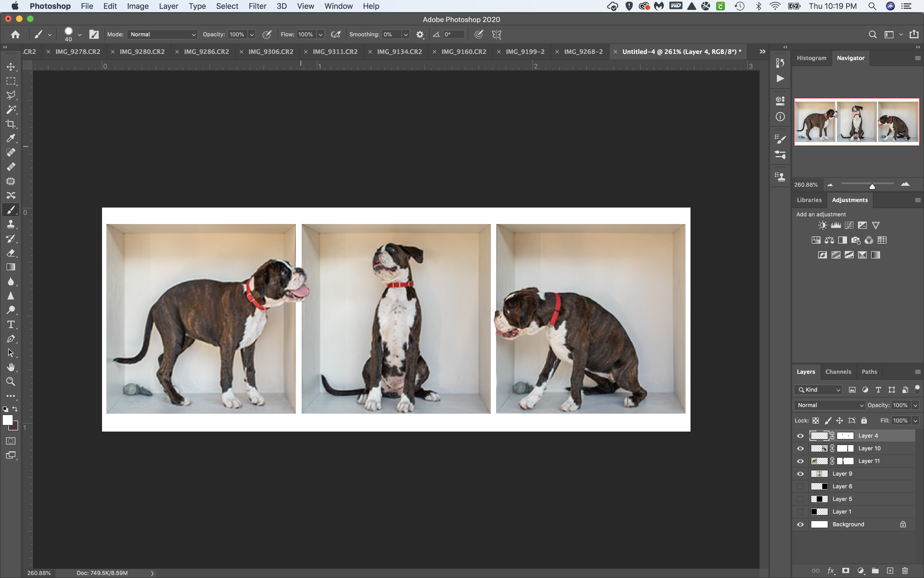Select the Polygonal Lasso tool
The height and width of the screenshot is (578, 924).
pyautogui.click(x=11, y=95)
